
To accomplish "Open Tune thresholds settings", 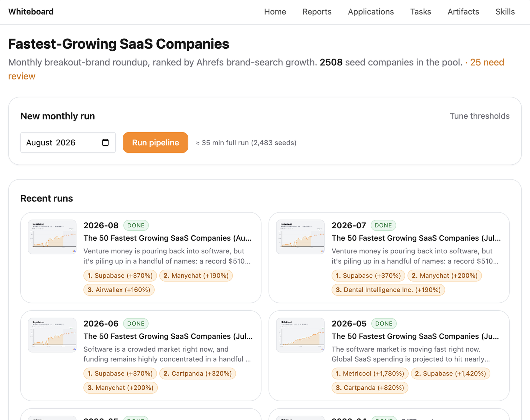I will (480, 116).
